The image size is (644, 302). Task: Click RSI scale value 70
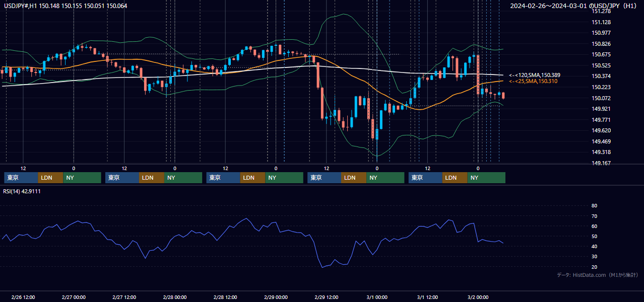pos(594,216)
